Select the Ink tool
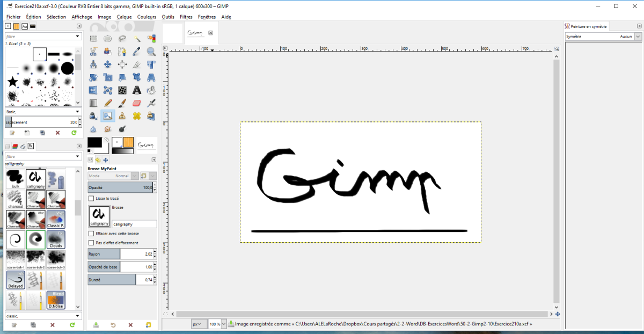Screen dimensions: 644x334 click(x=93, y=115)
